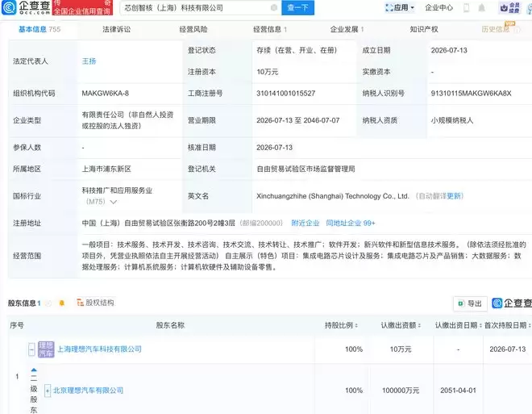Click the mobile phone icon in the header
Viewport: 532px width, 414px height.
click(467, 7)
